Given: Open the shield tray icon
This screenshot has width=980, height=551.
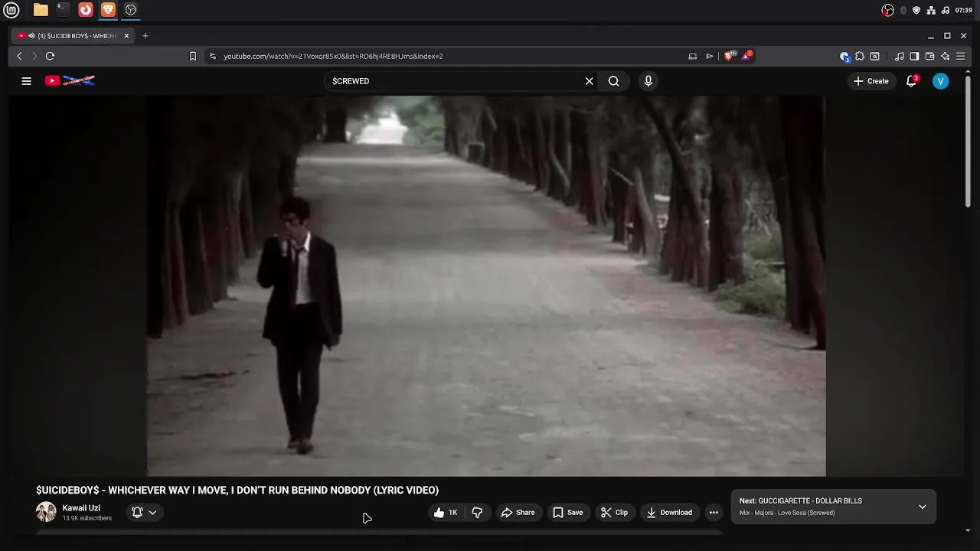Looking at the screenshot, I should point(916,10).
